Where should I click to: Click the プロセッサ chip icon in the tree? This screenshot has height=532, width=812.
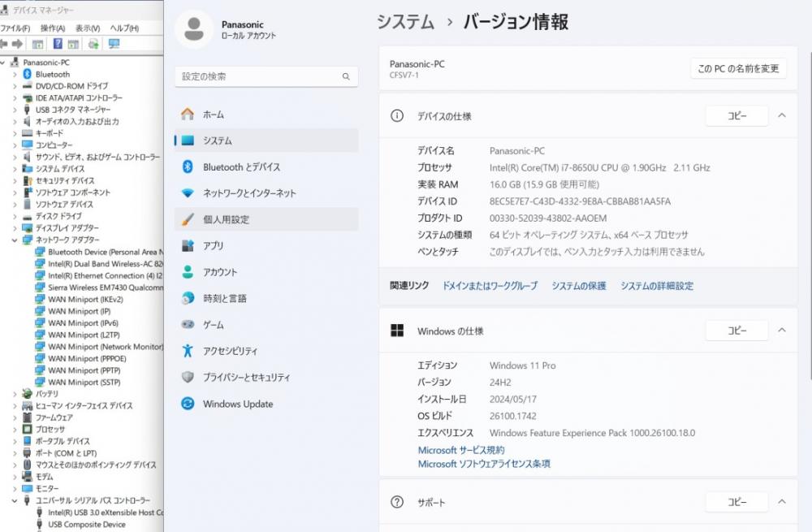click(x=28, y=429)
